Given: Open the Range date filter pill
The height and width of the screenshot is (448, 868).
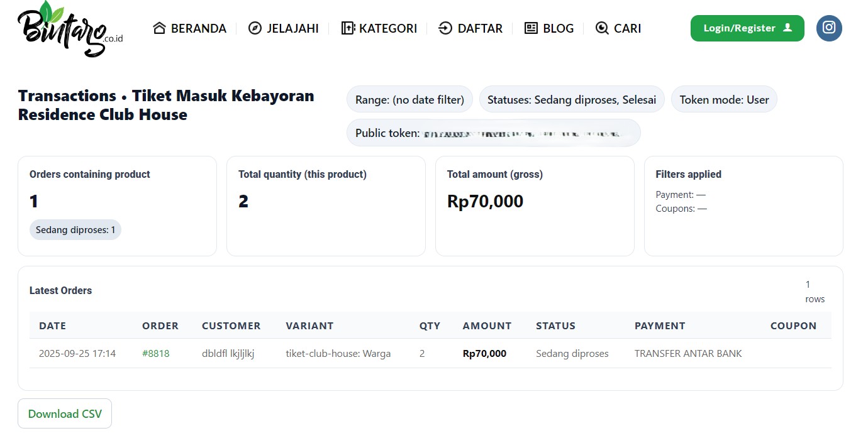Looking at the screenshot, I should (x=409, y=99).
